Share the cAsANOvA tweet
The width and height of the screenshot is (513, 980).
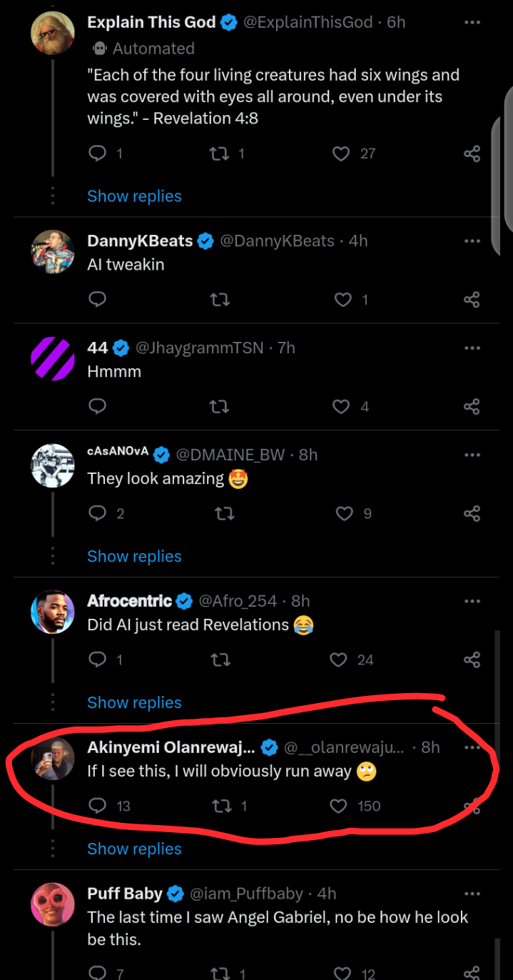click(x=472, y=514)
